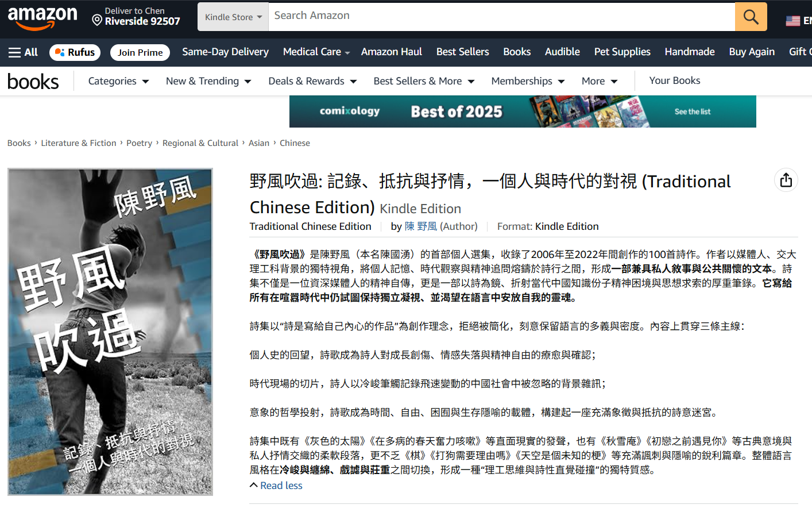Open Rufus AI assistant
Viewport: 812px width, 512px height.
75,52
